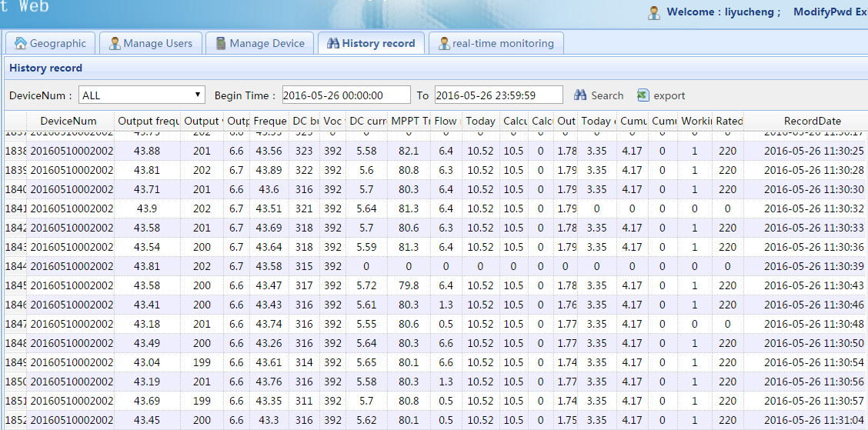Click the Working column header
The height and width of the screenshot is (430, 868).
(x=695, y=121)
